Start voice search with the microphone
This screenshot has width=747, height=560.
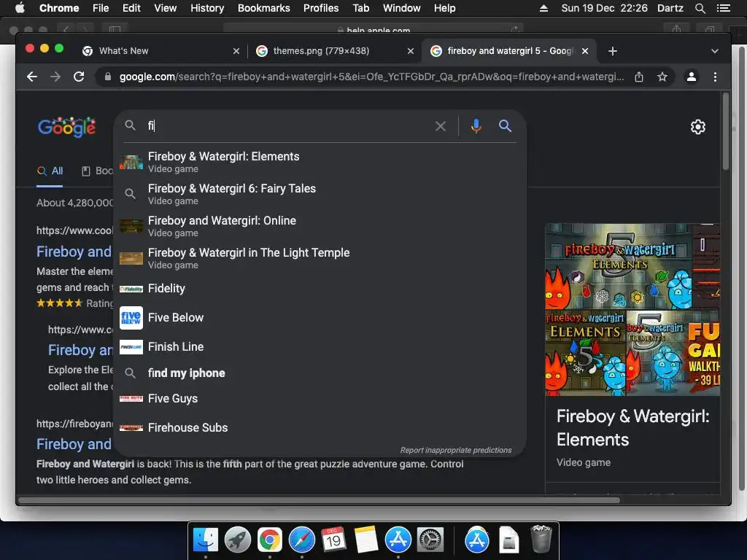coord(476,125)
